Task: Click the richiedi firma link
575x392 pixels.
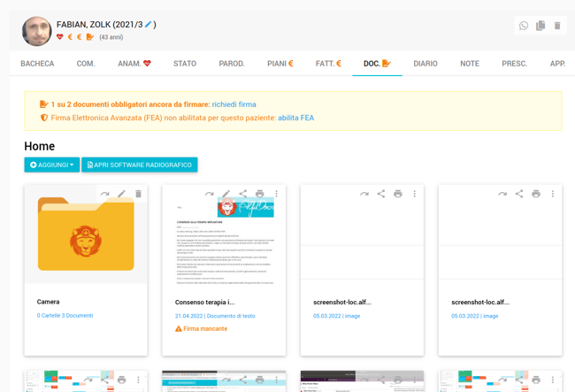Action: pyautogui.click(x=234, y=104)
